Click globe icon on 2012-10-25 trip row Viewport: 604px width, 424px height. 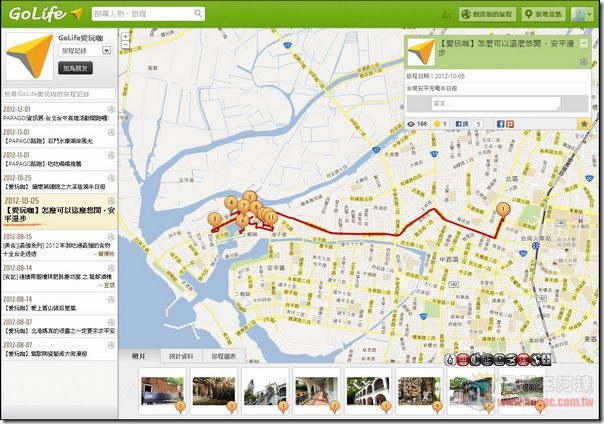[x=111, y=178]
